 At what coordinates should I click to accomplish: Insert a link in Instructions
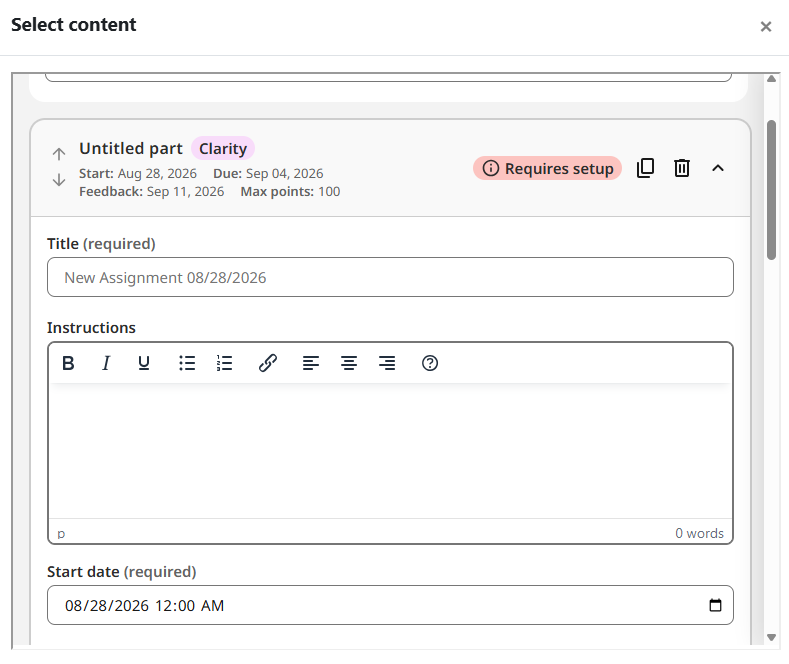click(268, 363)
